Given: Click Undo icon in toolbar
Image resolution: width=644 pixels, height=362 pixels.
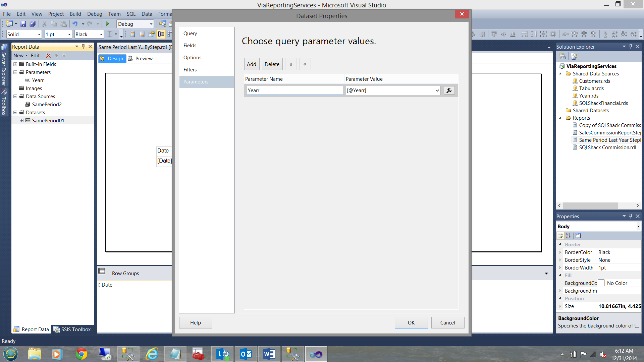Looking at the screenshot, I should pyautogui.click(x=75, y=24).
